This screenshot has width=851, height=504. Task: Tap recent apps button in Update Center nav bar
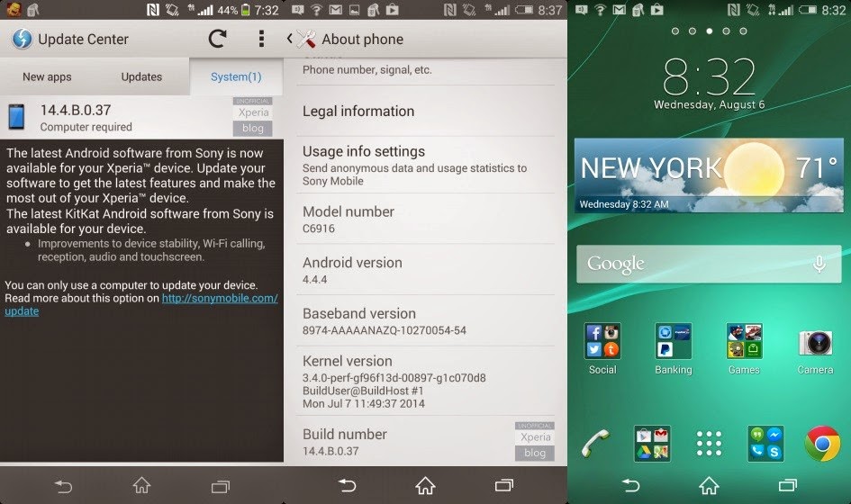point(221,487)
